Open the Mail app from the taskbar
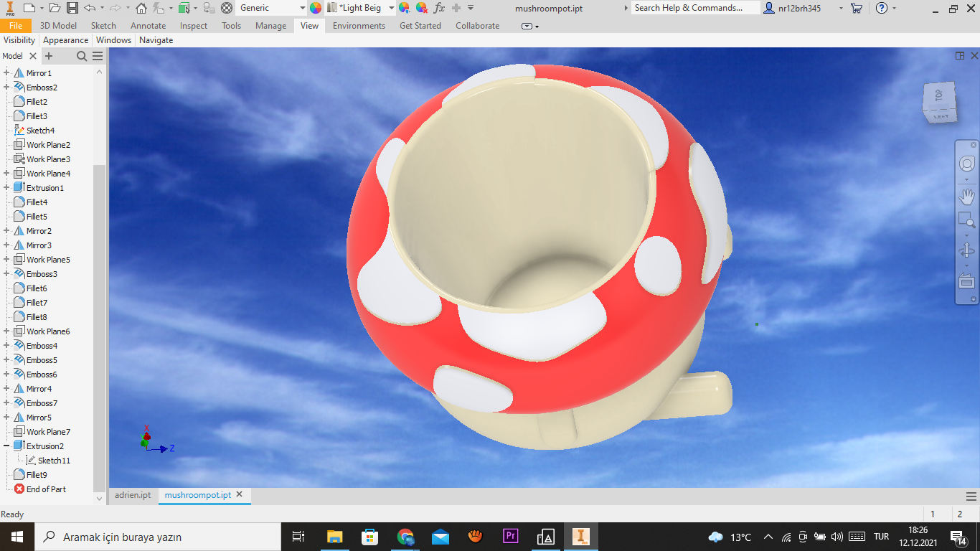The width and height of the screenshot is (980, 551). tap(440, 536)
